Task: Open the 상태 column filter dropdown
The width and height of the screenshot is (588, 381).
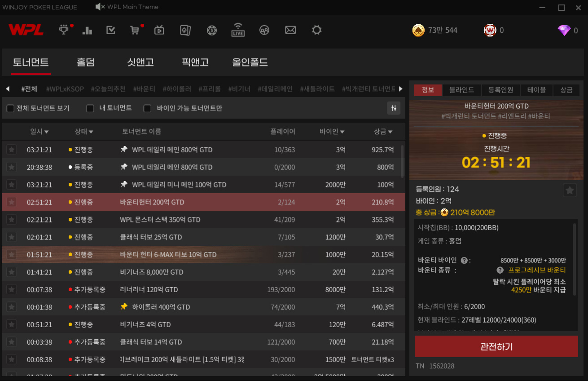Action: pyautogui.click(x=84, y=132)
